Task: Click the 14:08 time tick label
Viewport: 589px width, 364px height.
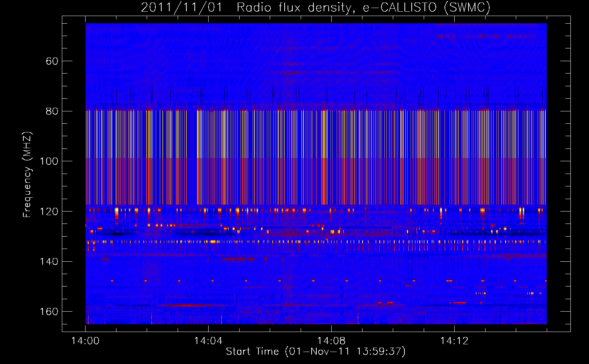Action: (x=331, y=341)
